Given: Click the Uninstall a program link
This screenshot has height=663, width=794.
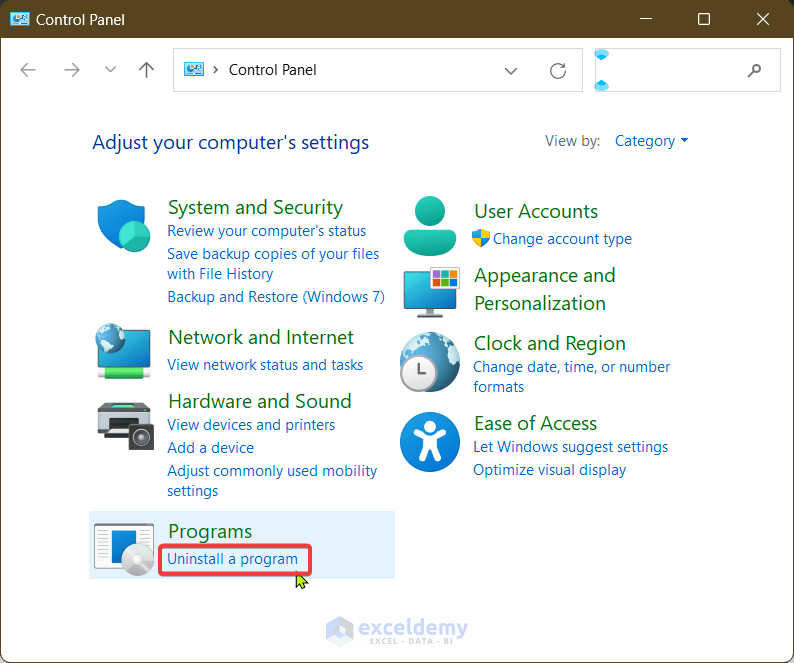Looking at the screenshot, I should click(x=233, y=559).
